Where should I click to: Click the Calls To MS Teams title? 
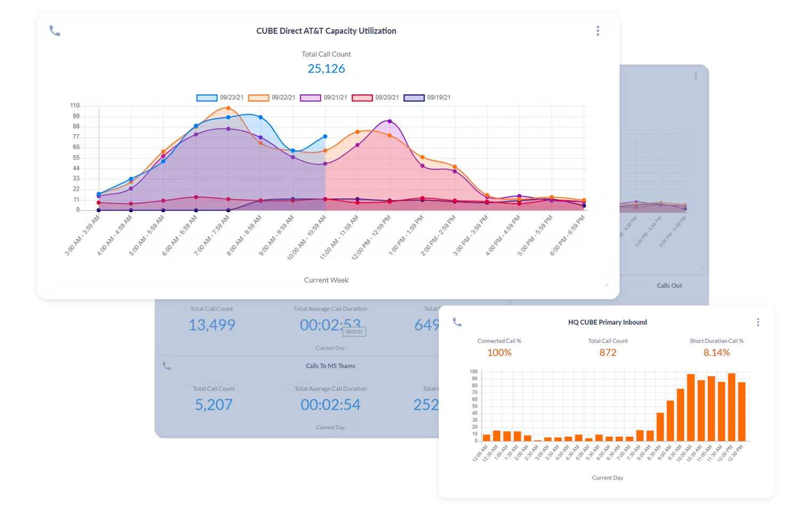pos(330,366)
